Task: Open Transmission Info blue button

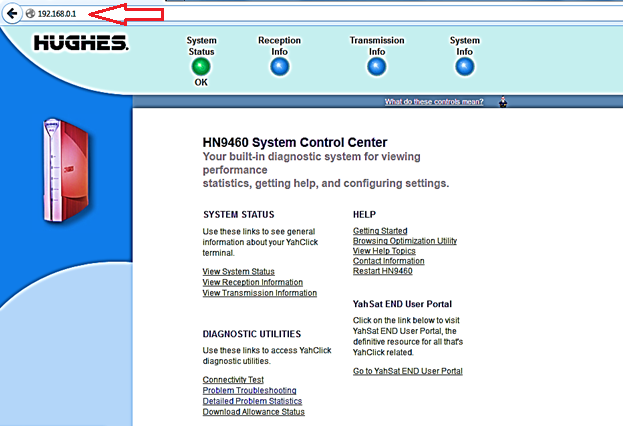Action: tap(376, 66)
